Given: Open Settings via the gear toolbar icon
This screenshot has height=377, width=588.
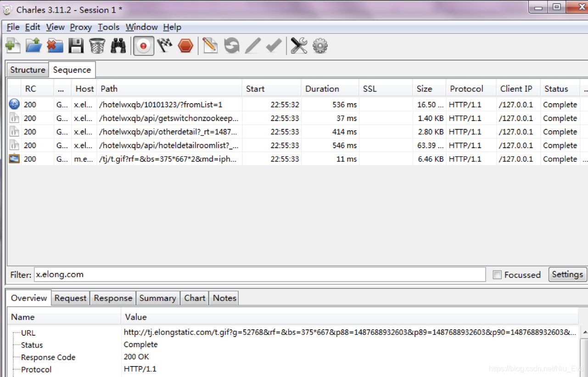Looking at the screenshot, I should [x=320, y=46].
